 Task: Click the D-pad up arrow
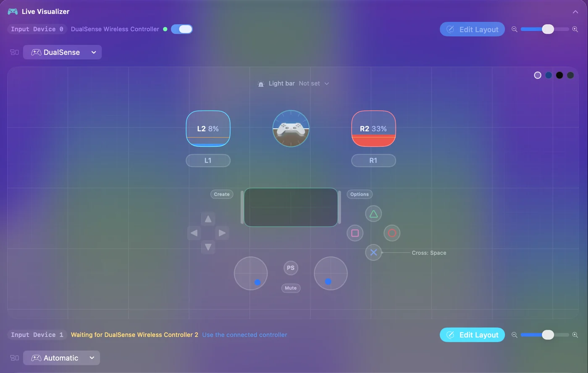point(208,219)
